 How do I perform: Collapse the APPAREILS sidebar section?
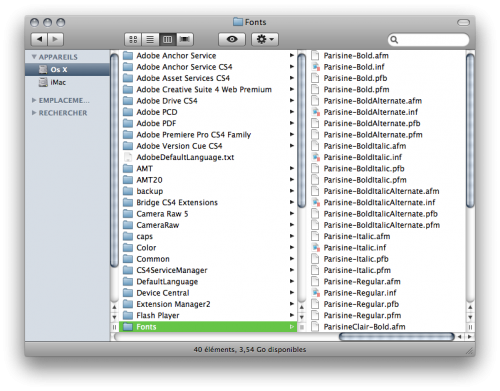click(34, 57)
